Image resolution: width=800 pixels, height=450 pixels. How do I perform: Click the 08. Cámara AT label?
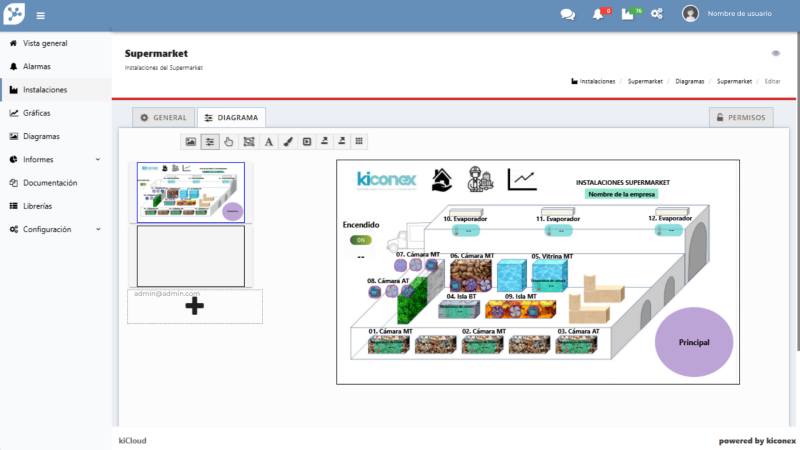tap(388, 281)
